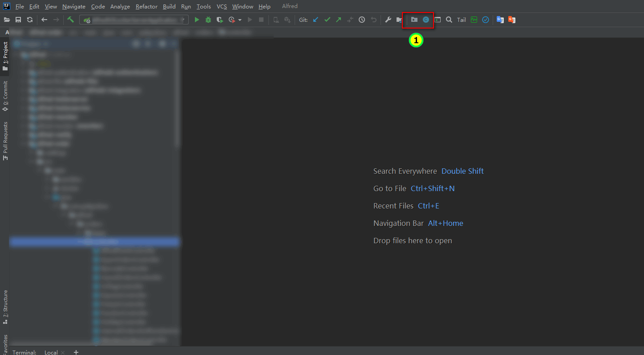Viewport: 644px width, 355px height.
Task: Open the Run menu
Action: click(186, 7)
